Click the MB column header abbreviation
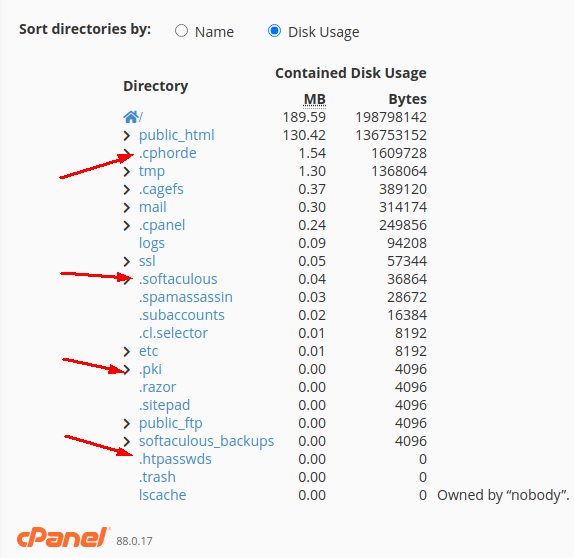Viewport: 574px width, 558px height. pyautogui.click(x=315, y=100)
